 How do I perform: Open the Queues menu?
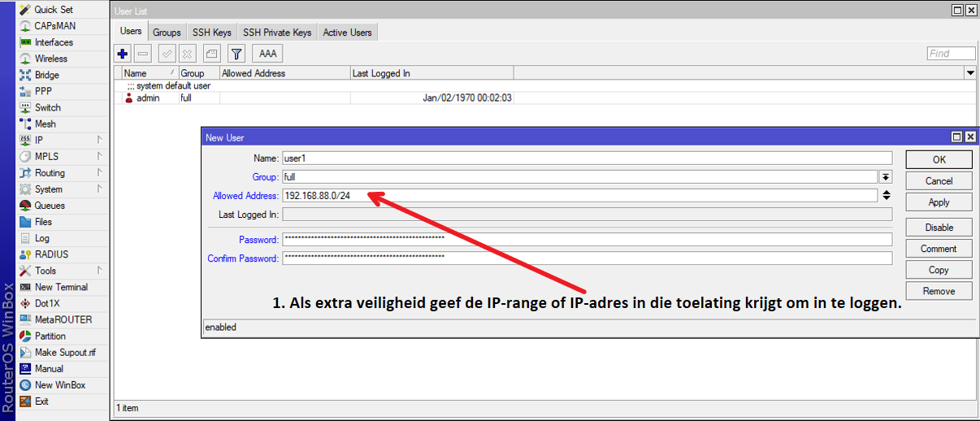(x=50, y=206)
